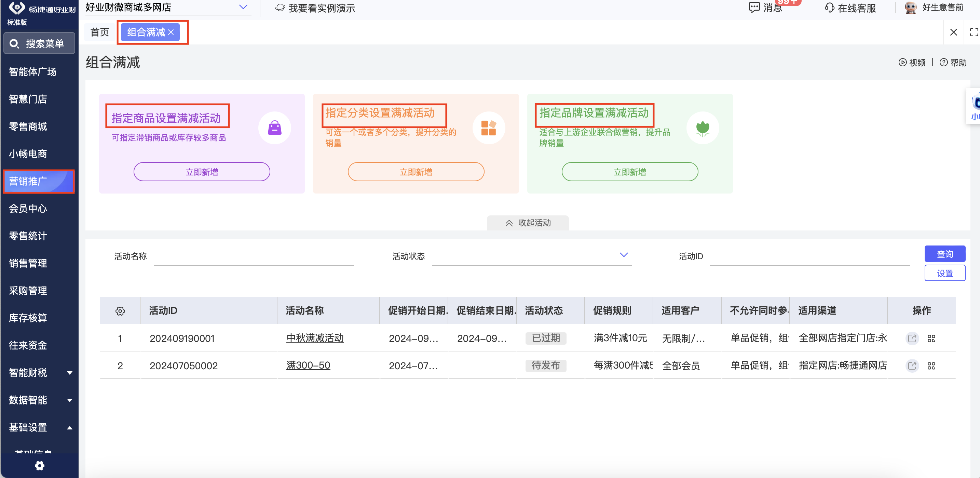980x478 pixels.
Task: Toggle the fullscreen expand icon
Action: (x=974, y=32)
